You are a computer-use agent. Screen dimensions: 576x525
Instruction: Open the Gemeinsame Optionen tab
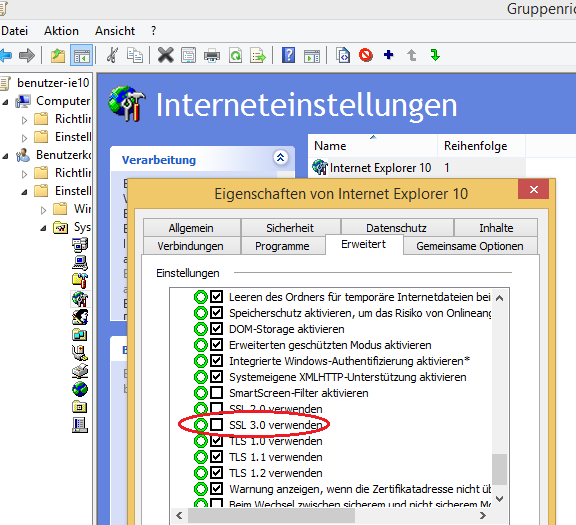(470, 246)
